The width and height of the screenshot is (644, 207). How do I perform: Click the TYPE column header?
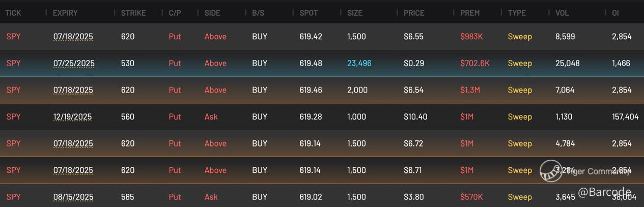tap(517, 13)
